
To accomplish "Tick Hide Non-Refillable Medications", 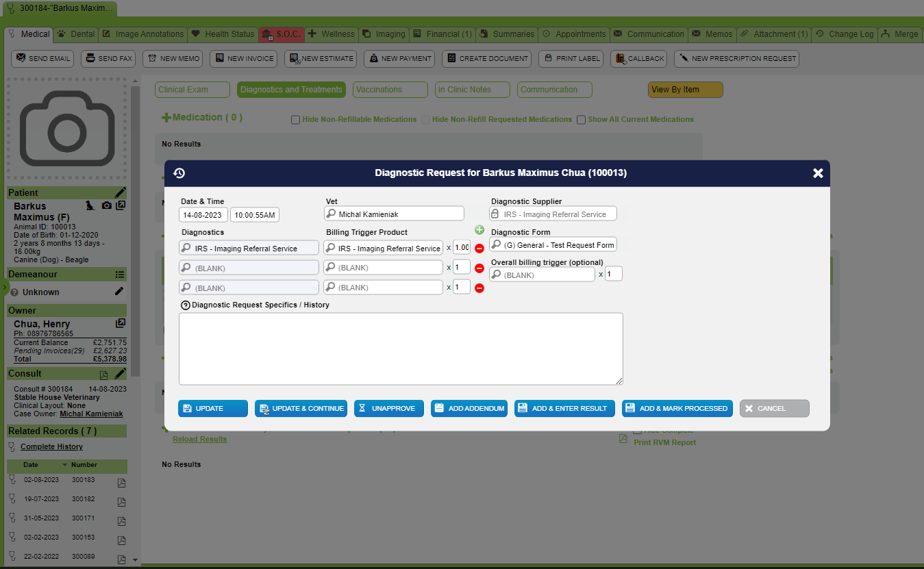I will (x=296, y=120).
